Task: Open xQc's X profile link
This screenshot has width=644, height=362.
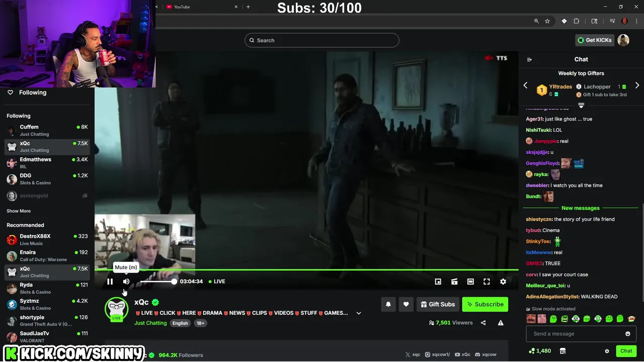Action: [413, 355]
